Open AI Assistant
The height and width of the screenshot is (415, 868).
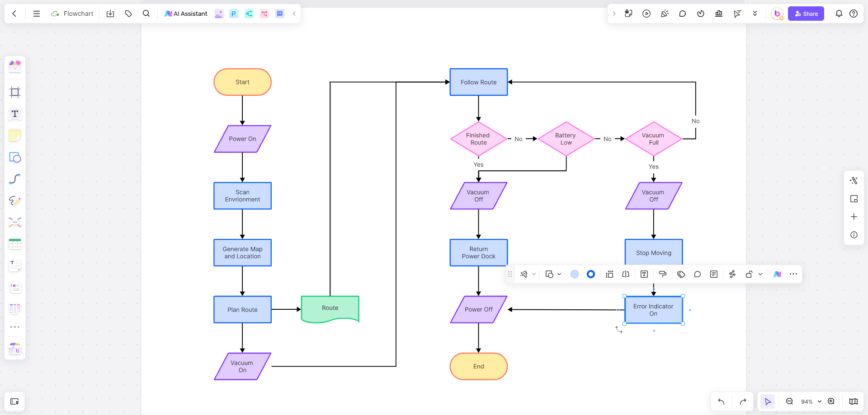[186, 14]
